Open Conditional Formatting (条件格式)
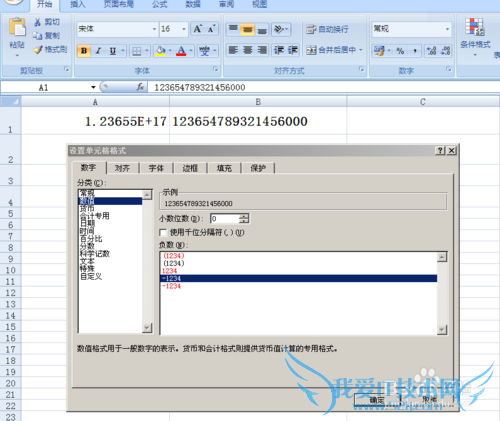500x421 pixels. [x=475, y=36]
